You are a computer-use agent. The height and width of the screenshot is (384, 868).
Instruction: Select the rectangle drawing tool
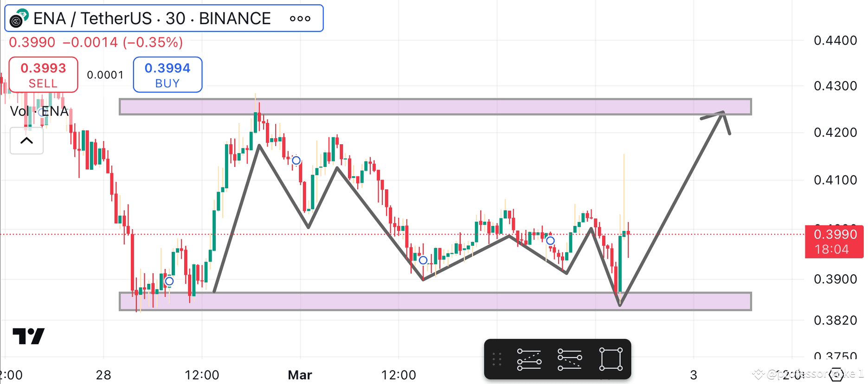click(x=611, y=358)
